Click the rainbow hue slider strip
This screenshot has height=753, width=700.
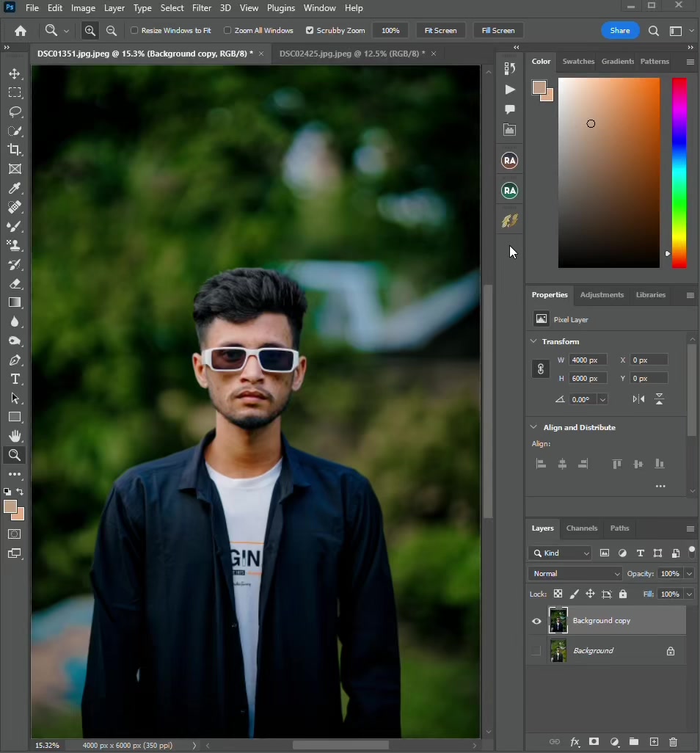pos(679,173)
